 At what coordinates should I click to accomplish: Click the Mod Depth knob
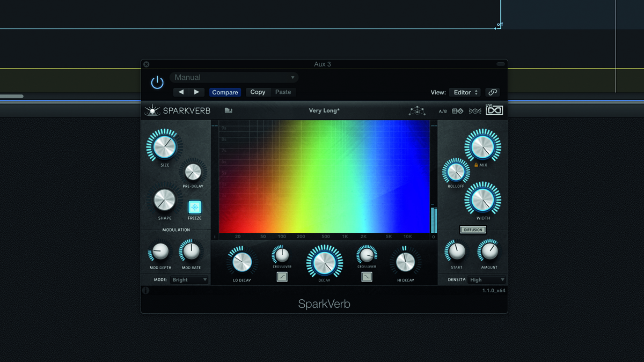pyautogui.click(x=159, y=251)
